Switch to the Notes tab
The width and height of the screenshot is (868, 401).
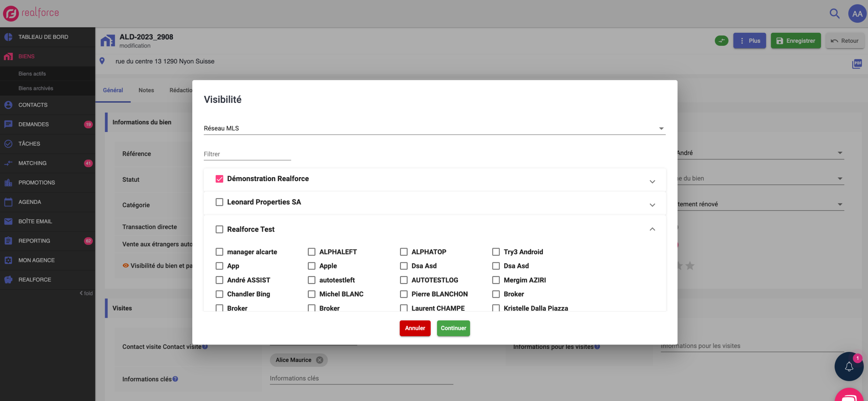pos(146,90)
